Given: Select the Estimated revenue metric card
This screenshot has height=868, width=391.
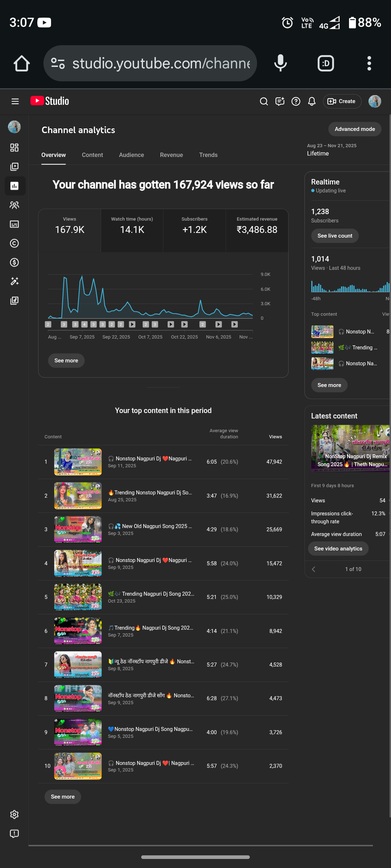Looking at the screenshot, I should [257, 226].
